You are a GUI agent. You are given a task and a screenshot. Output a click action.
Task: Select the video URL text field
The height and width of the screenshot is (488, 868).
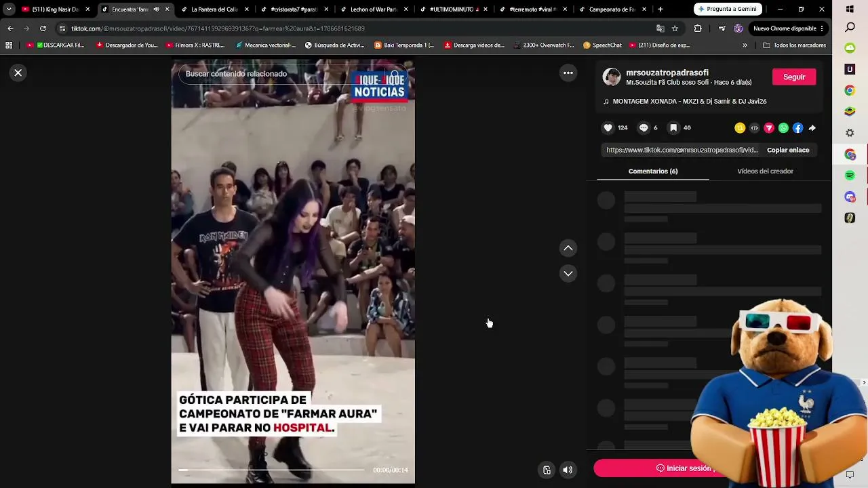(682, 150)
